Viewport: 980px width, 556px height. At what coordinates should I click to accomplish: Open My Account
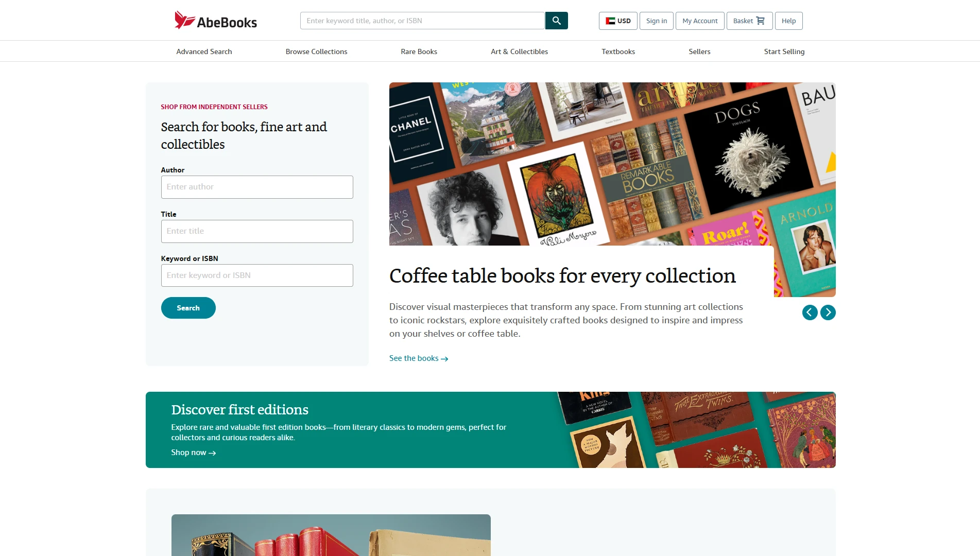point(700,21)
